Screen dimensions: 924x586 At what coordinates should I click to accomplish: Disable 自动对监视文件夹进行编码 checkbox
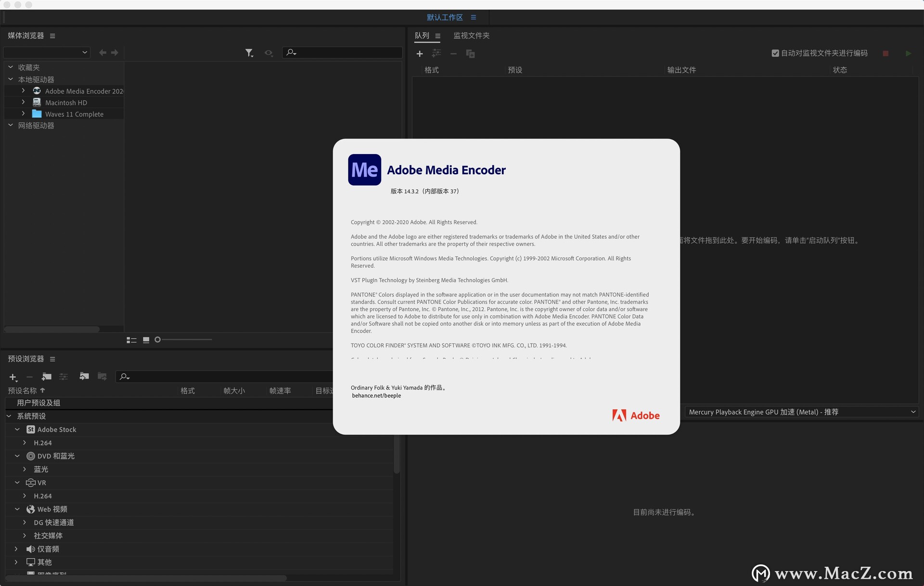tap(775, 53)
